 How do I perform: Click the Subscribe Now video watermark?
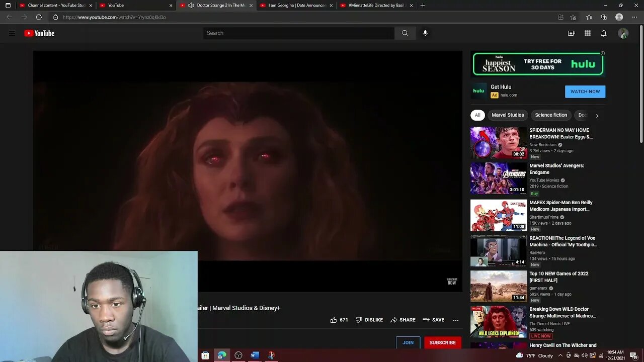pyautogui.click(x=452, y=282)
